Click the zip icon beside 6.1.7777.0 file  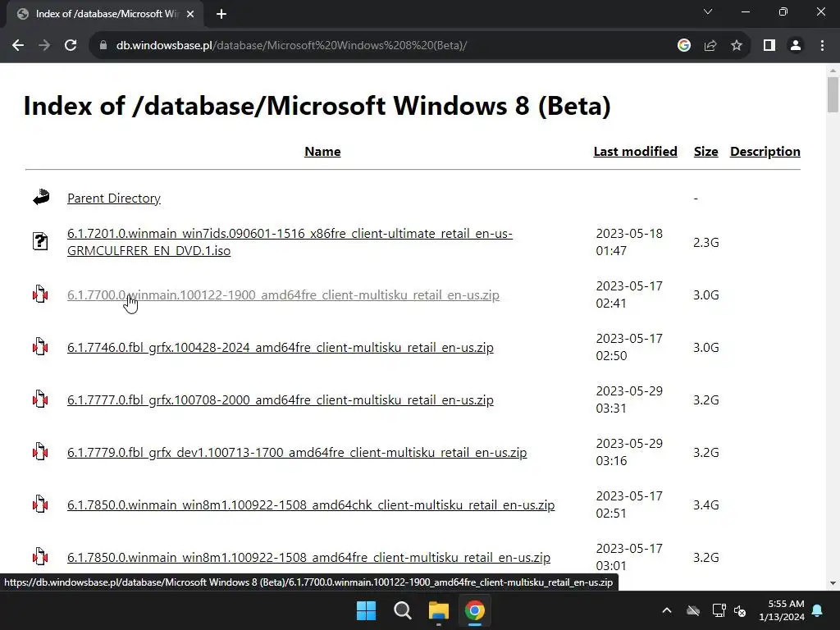click(40, 399)
